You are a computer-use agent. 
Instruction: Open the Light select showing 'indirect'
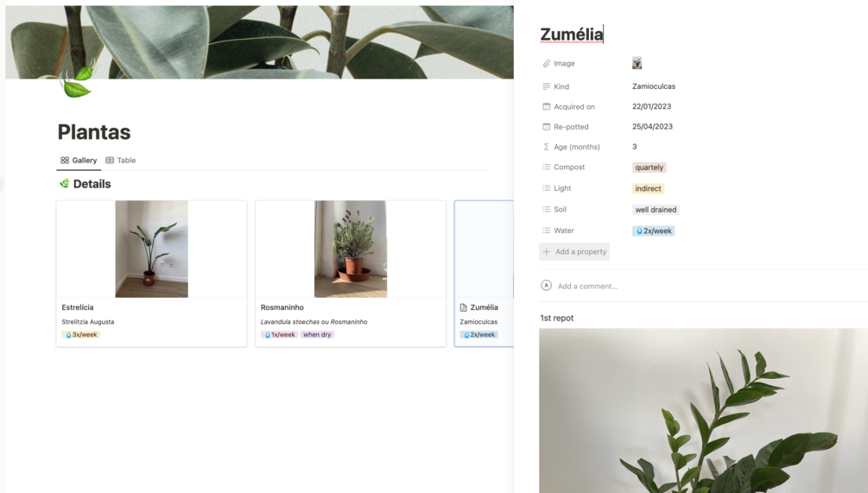648,189
